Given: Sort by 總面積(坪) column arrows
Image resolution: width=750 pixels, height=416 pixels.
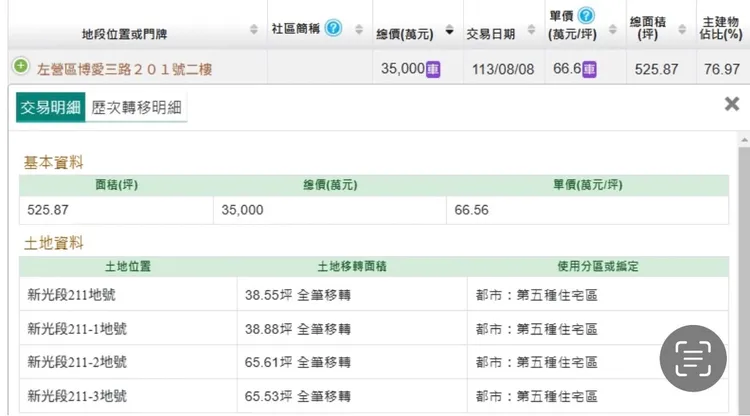Looking at the screenshot, I should (683, 29).
